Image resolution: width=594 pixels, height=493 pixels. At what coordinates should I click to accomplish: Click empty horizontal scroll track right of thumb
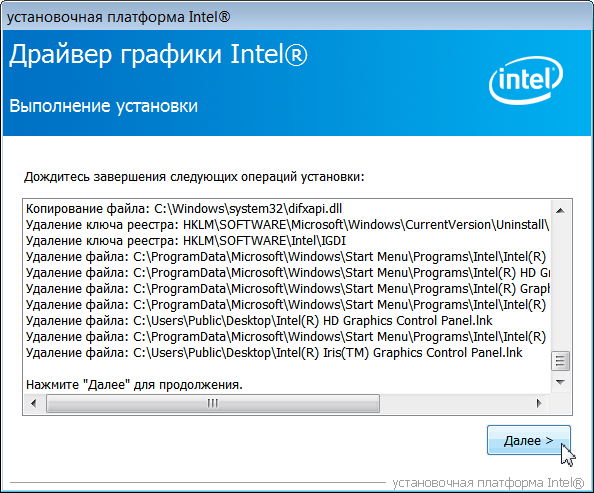point(455,403)
